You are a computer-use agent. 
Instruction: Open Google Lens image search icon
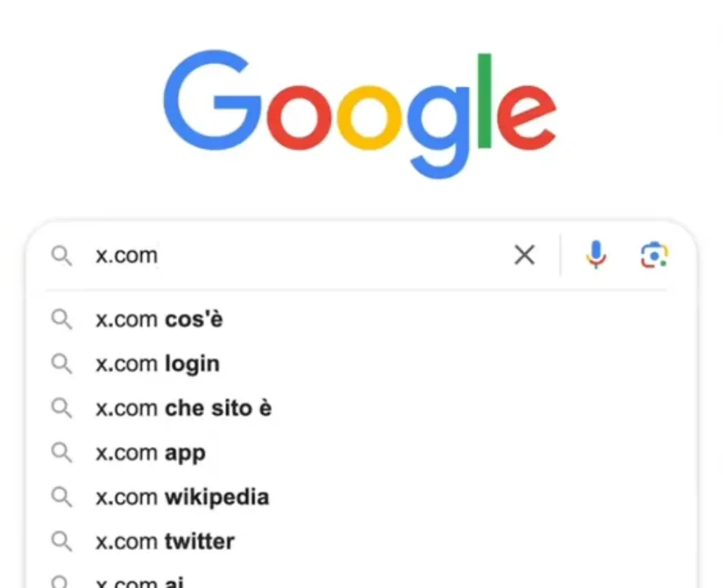pos(655,255)
